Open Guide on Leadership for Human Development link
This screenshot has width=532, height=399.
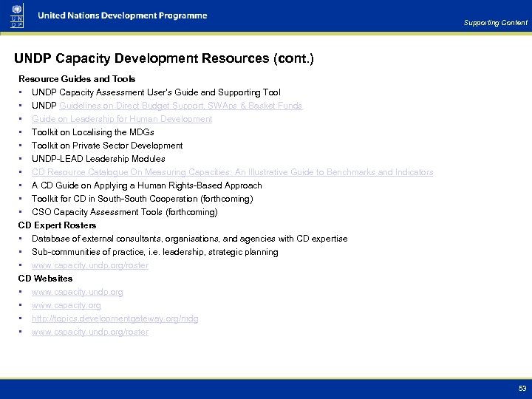point(122,119)
